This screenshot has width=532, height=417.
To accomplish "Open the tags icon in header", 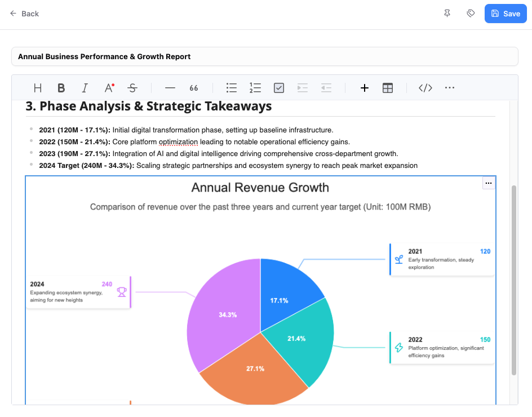I will (x=471, y=14).
